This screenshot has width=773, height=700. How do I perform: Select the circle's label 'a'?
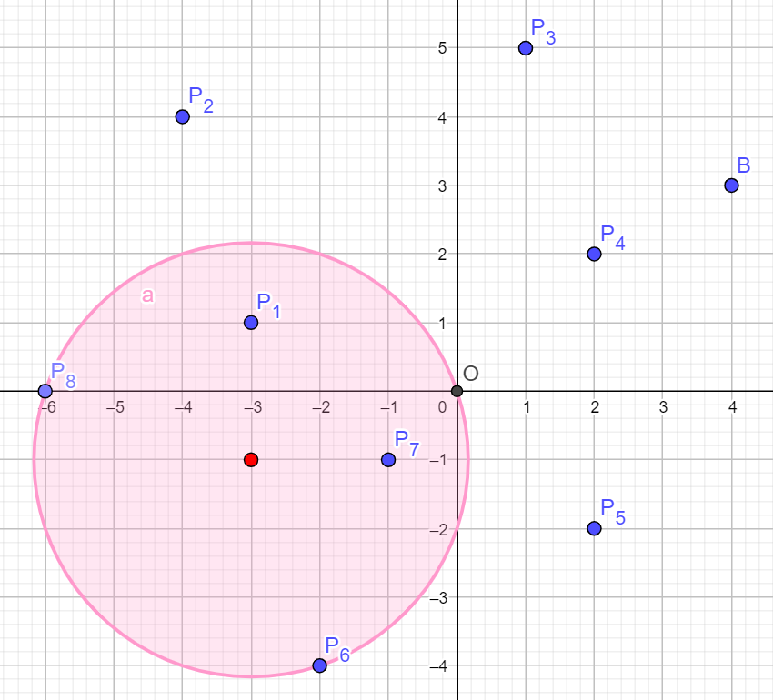[x=147, y=295]
